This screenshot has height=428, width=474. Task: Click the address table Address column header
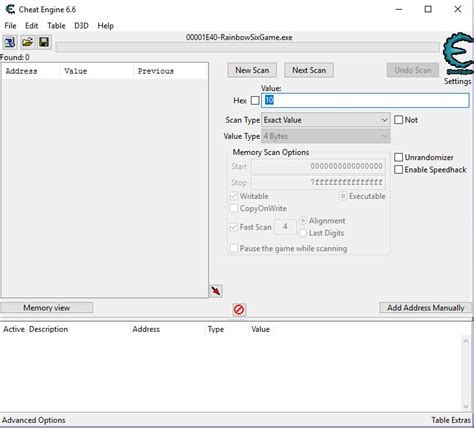tap(146, 329)
